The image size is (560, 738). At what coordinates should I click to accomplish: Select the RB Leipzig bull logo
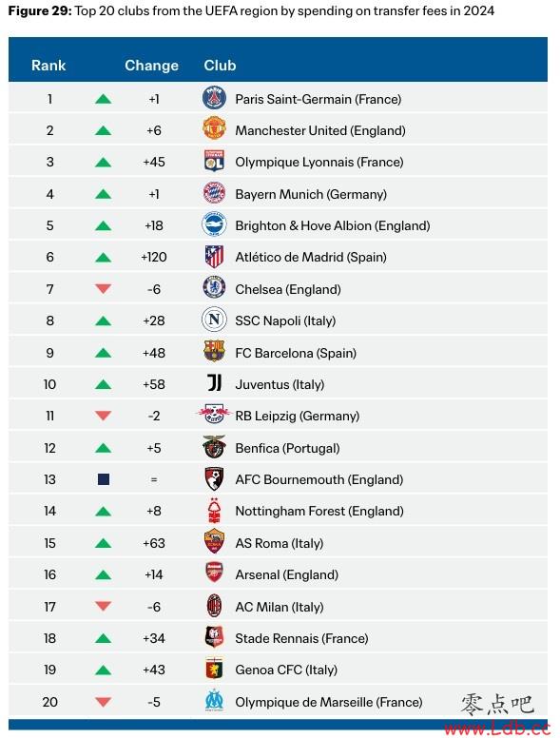[x=214, y=415]
